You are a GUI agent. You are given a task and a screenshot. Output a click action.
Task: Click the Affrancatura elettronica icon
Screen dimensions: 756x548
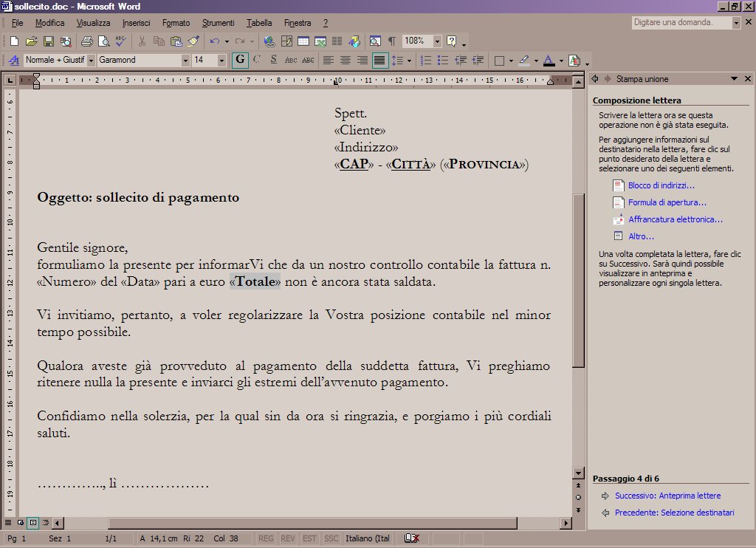(619, 219)
